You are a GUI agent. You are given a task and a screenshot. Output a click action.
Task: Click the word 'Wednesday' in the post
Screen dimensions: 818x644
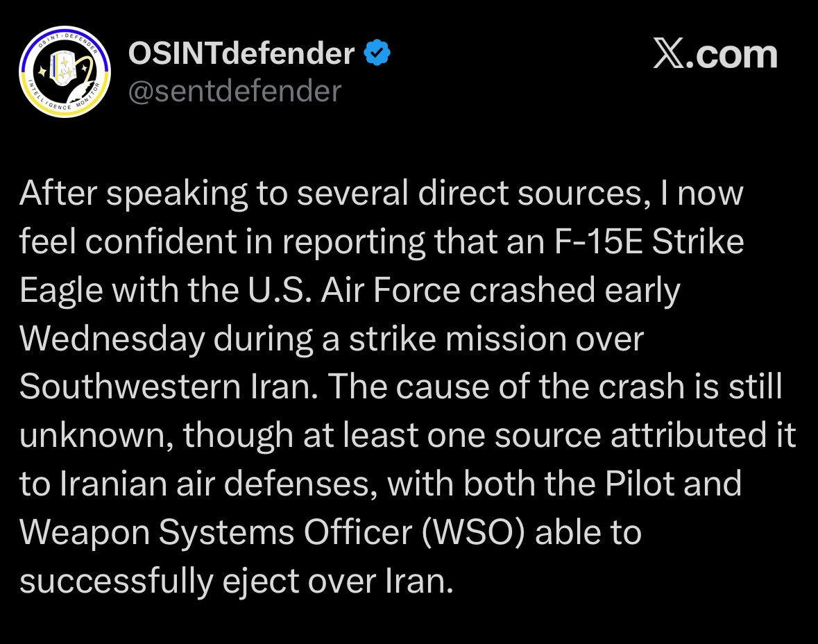[x=112, y=339]
